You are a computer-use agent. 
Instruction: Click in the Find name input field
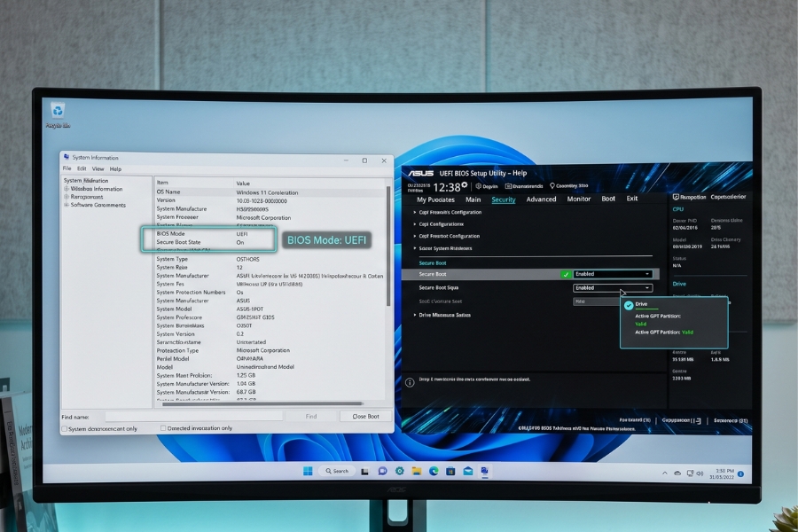[x=193, y=416]
